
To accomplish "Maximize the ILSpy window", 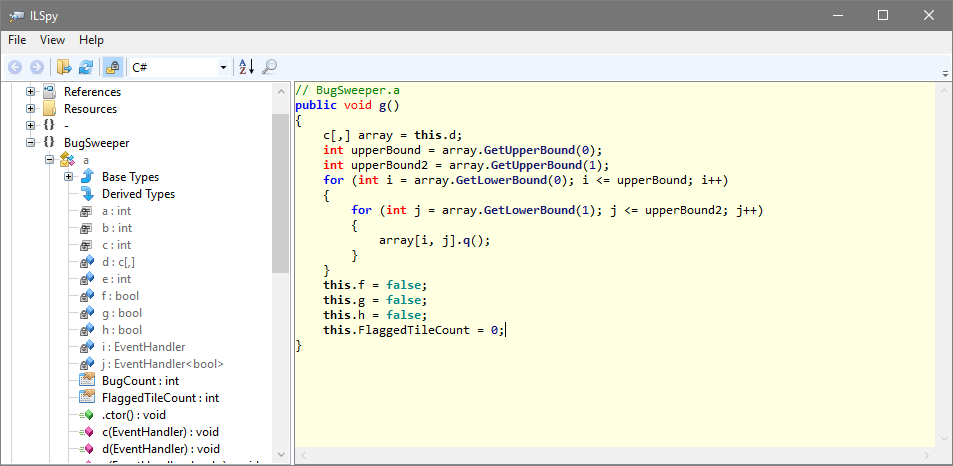I will (x=882, y=15).
